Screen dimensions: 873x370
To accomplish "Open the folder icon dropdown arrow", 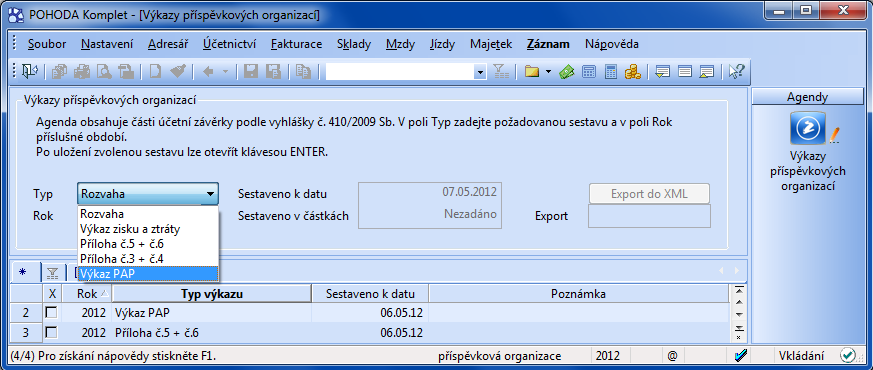I will coord(548,72).
